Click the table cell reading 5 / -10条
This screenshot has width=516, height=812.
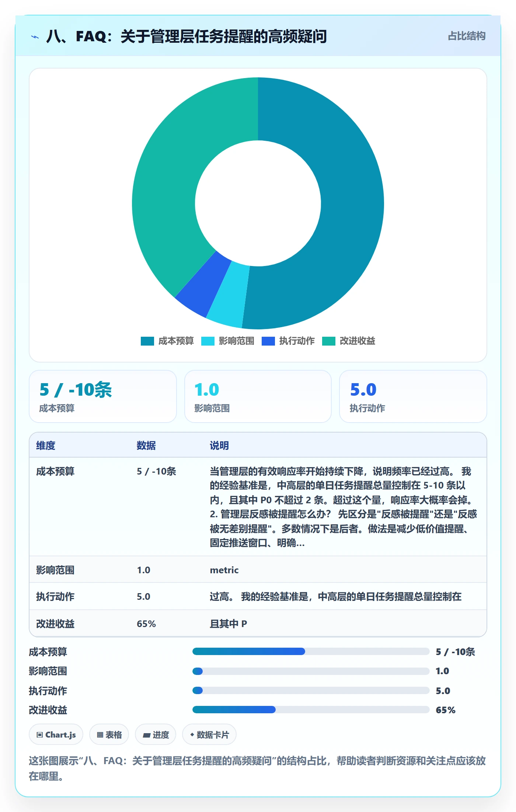point(157,471)
